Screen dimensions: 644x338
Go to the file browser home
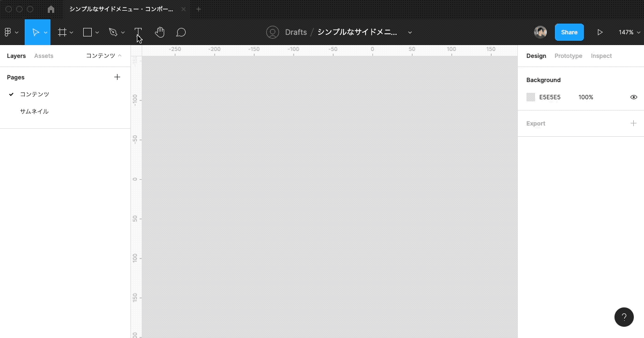51,9
